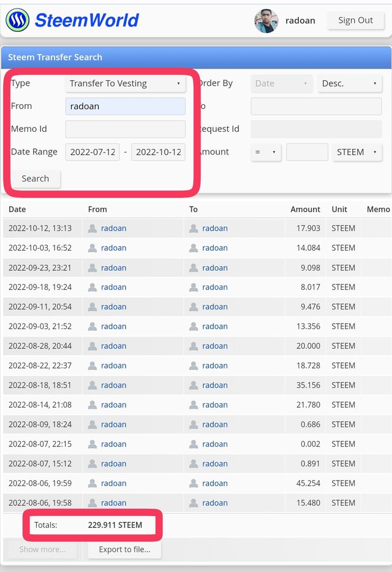Click From user icon in 2022-09-23 row
This screenshot has height=572, width=392.
(x=92, y=268)
